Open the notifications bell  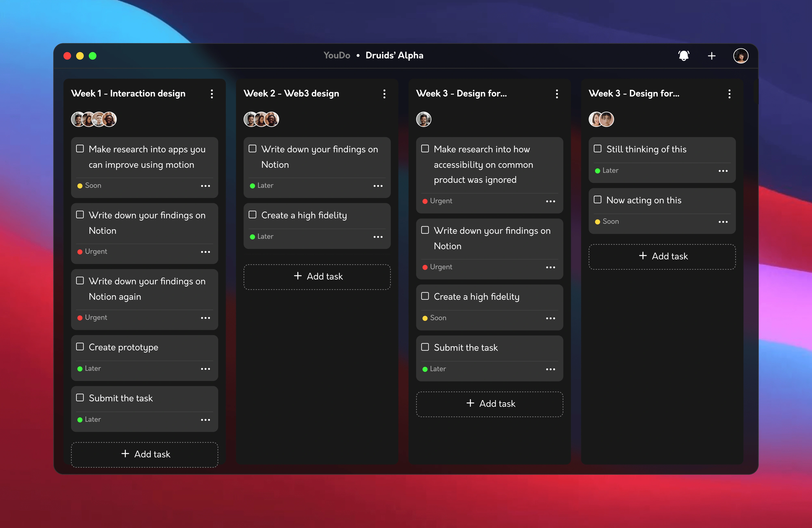click(684, 55)
